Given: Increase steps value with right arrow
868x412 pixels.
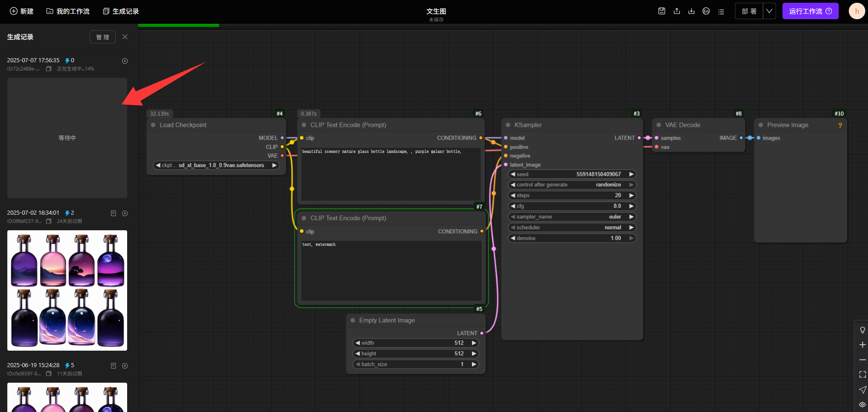Looking at the screenshot, I should click(631, 195).
